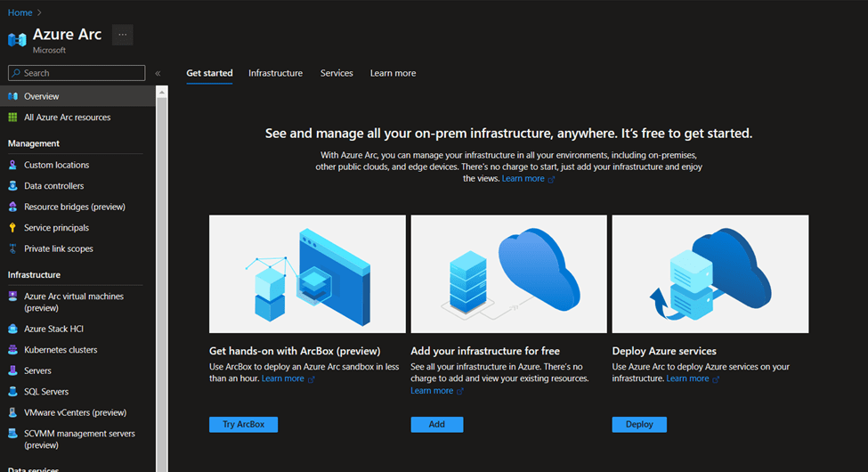Click the All Azure Arc resources grid icon
This screenshot has height=472, width=868.
(x=12, y=118)
